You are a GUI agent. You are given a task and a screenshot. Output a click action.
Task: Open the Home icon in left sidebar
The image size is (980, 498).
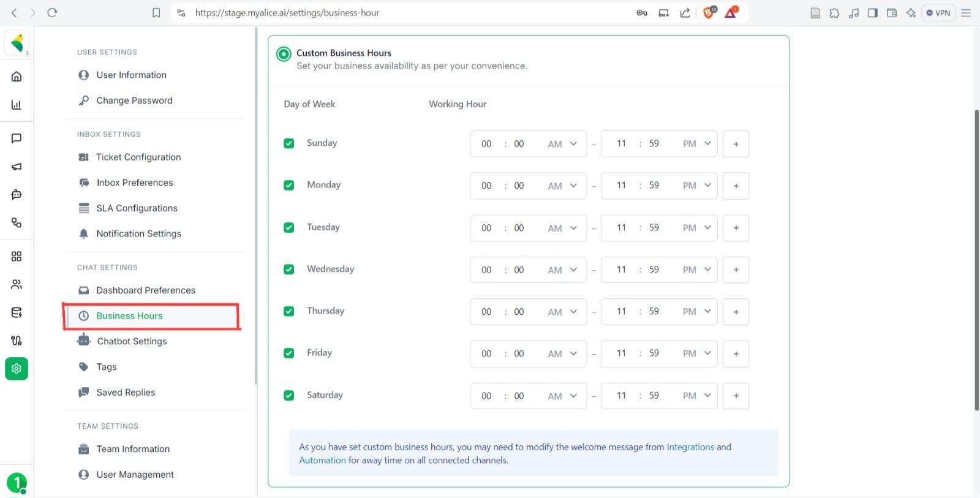(x=17, y=77)
